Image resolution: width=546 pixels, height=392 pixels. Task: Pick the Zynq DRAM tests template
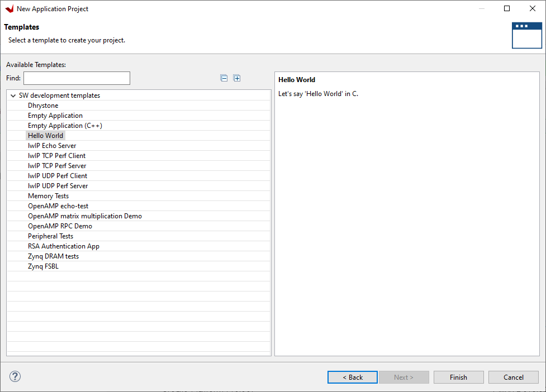click(53, 257)
